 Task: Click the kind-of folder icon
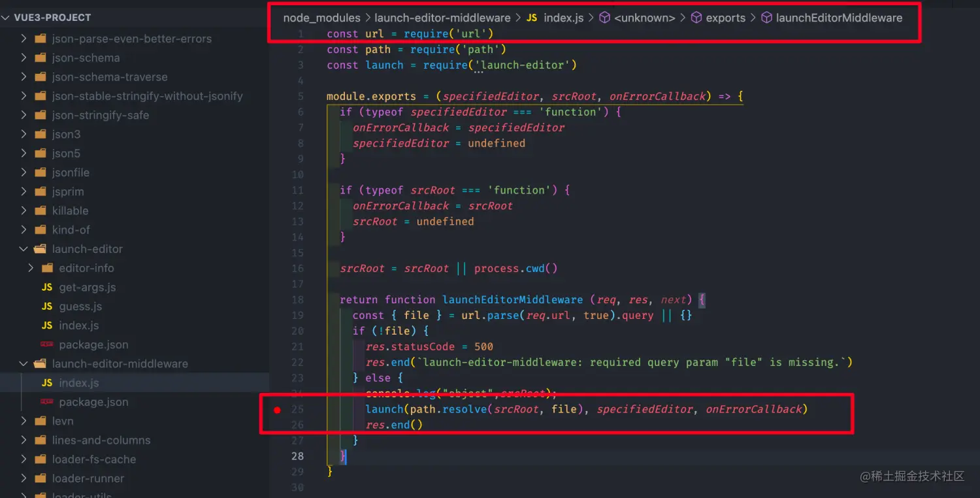point(41,230)
